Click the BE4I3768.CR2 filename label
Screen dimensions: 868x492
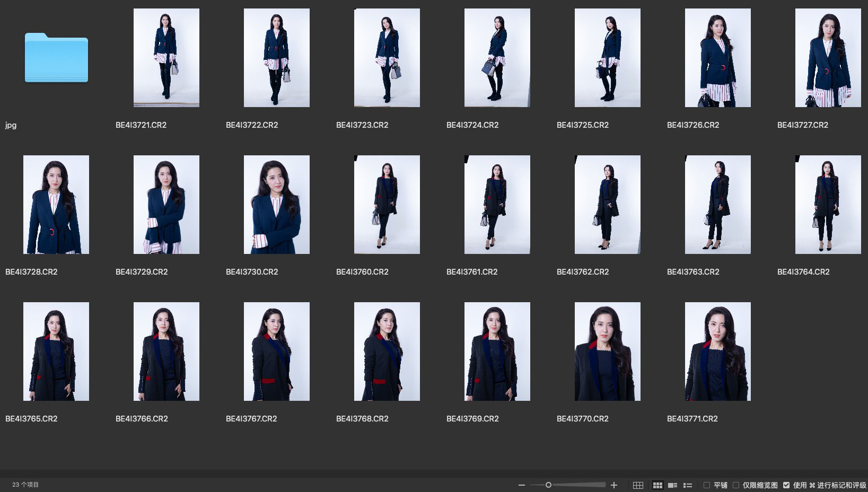coord(362,419)
